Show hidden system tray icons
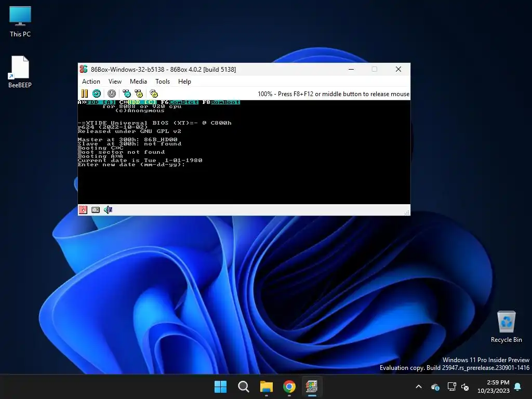This screenshot has width=532, height=399. pos(419,387)
